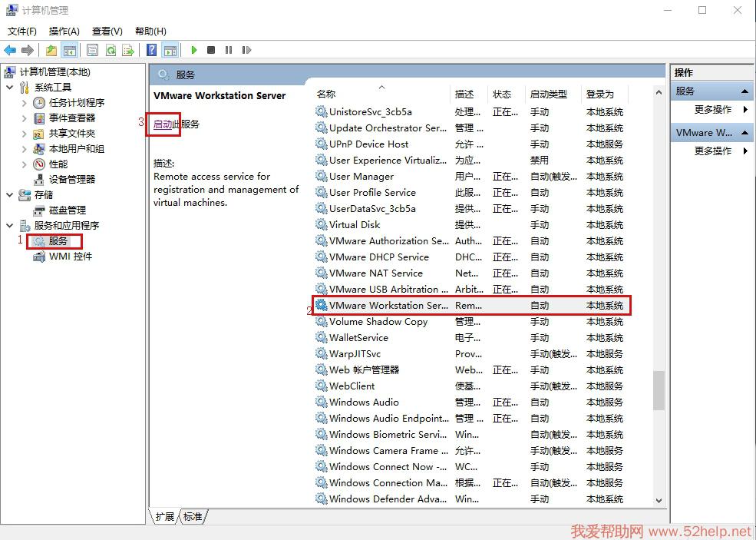Click the Back arrow in the toolbar
Screen dimensions: 756x540
(10, 50)
